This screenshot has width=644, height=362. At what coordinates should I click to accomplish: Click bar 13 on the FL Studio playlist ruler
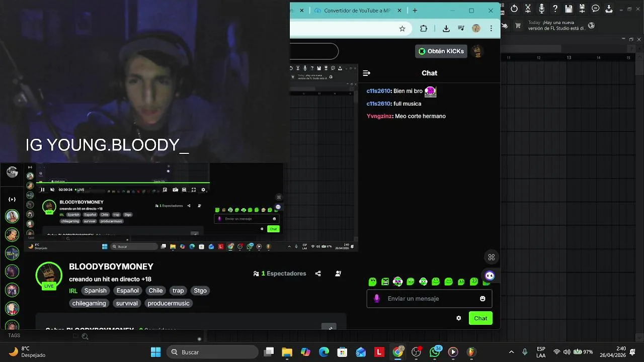click(569, 57)
